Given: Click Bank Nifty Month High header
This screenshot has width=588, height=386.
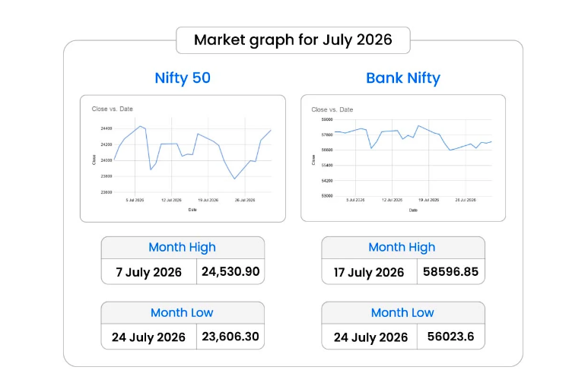Looking at the screenshot, I should click(402, 248).
